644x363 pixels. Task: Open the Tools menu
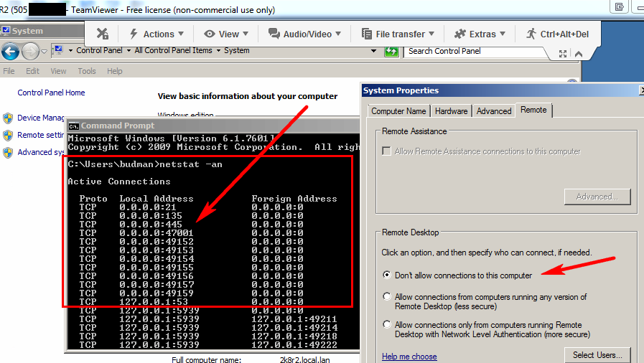pyautogui.click(x=87, y=71)
